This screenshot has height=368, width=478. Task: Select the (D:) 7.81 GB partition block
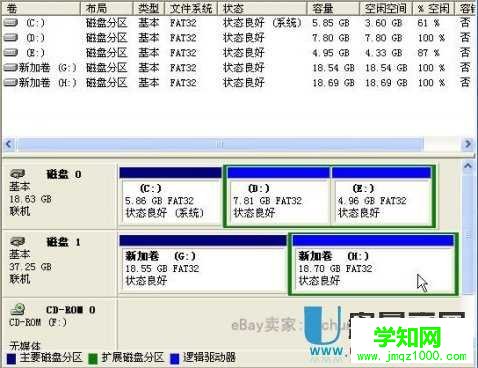pos(279,196)
